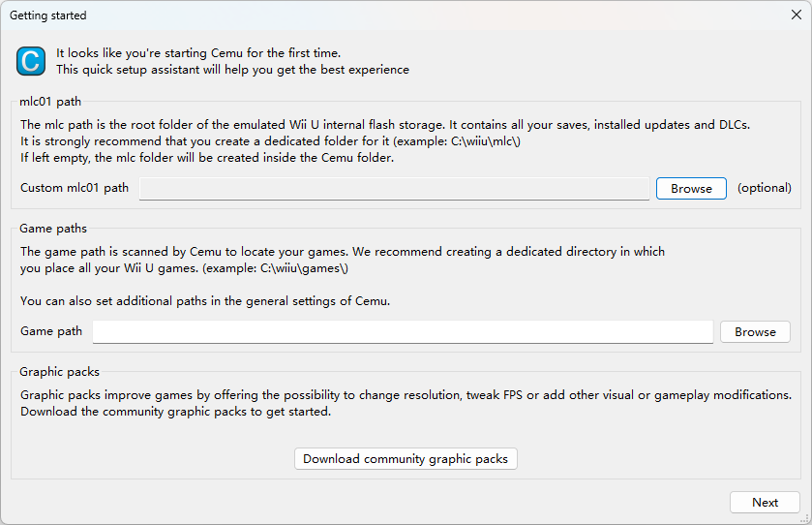
Task: Click the C:\wiiu\mlc\ example text line
Action: tap(270, 141)
